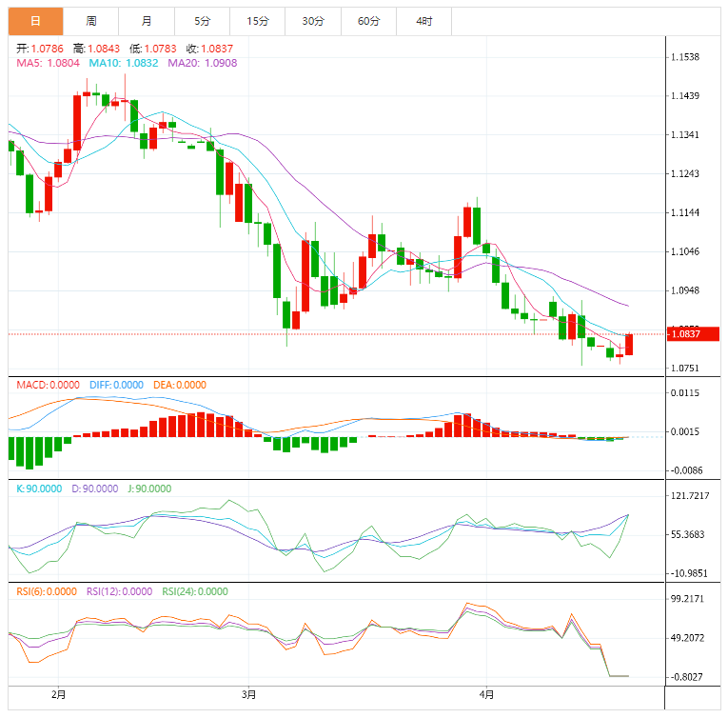728x718 pixels.
Task: Click the 1.1243 price axis label
Action: 685,174
